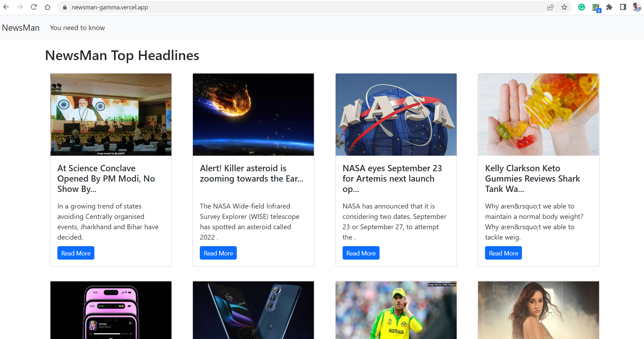Read more about NASA Artemis launch
Screen dimensions: 644x339
pos(361,253)
